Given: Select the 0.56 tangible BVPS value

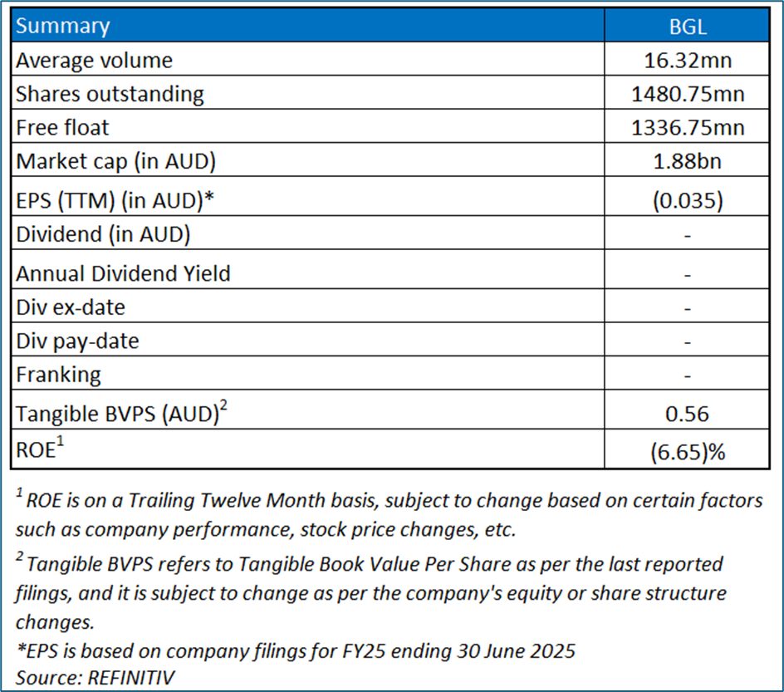Looking at the screenshot, I should (x=688, y=414).
